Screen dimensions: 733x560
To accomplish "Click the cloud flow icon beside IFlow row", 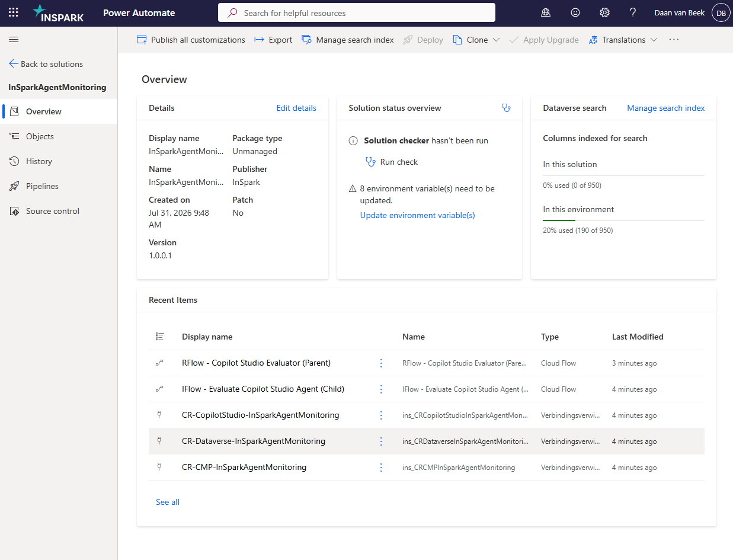I will point(159,389).
